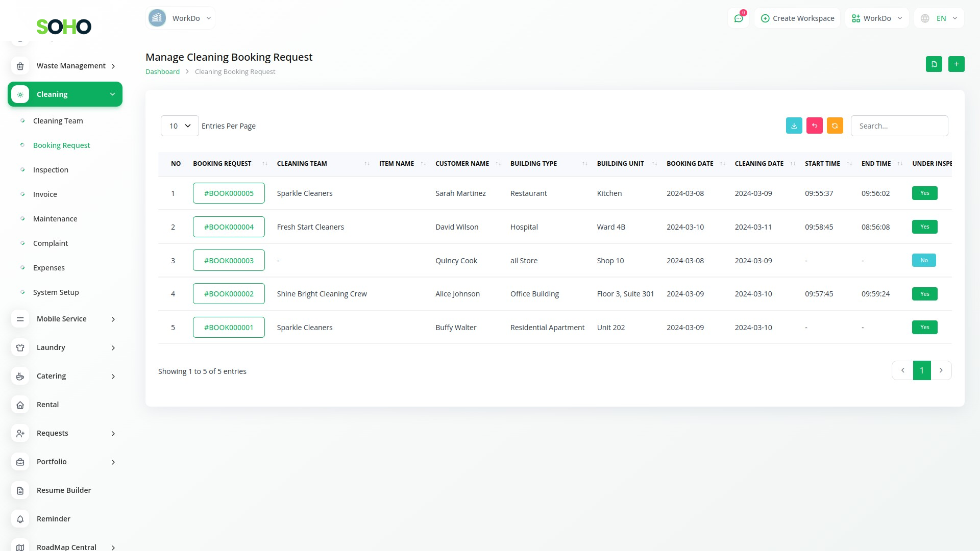Screen dimensions: 980x551
Task: Click the pink reset arrow icon
Action: tap(814, 126)
